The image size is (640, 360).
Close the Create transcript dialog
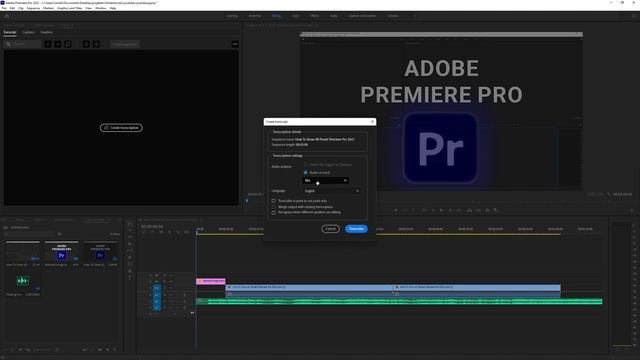pos(372,122)
